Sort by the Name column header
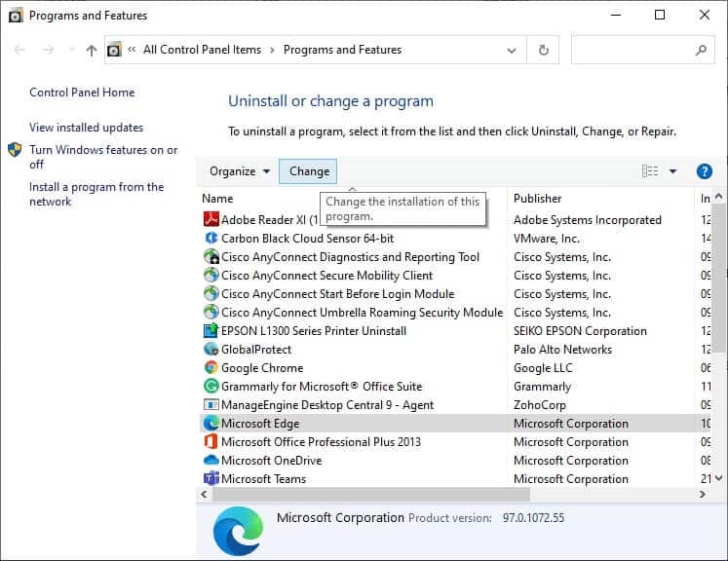The height and width of the screenshot is (561, 728). click(x=217, y=199)
